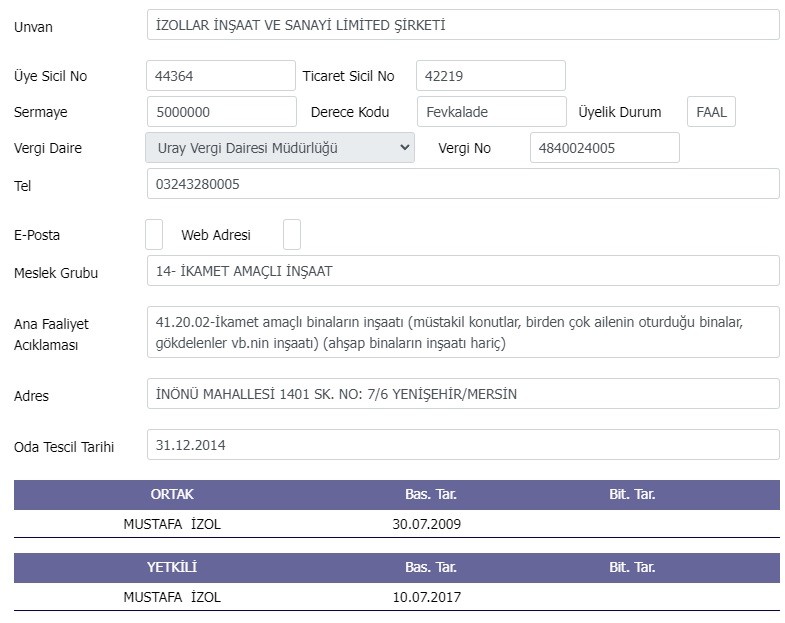Focus the Sermaye input showing 5000000
Viewport: 785px width, 623px height.
tap(222, 112)
